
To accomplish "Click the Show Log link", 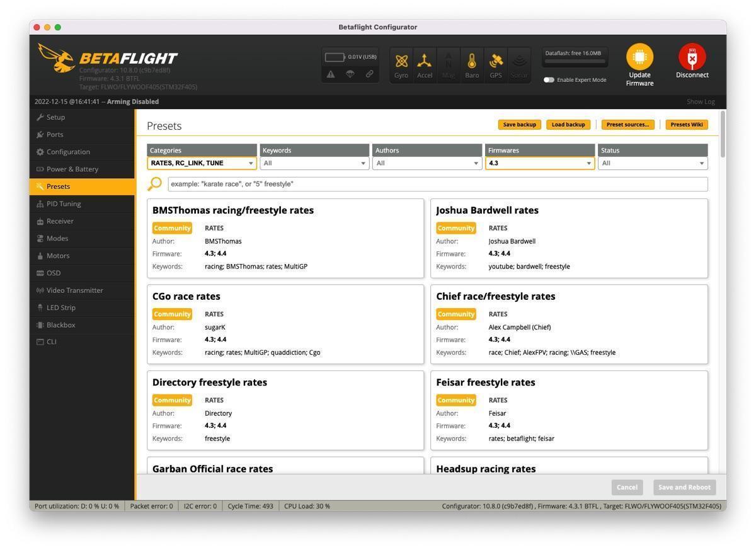I will pyautogui.click(x=701, y=102).
